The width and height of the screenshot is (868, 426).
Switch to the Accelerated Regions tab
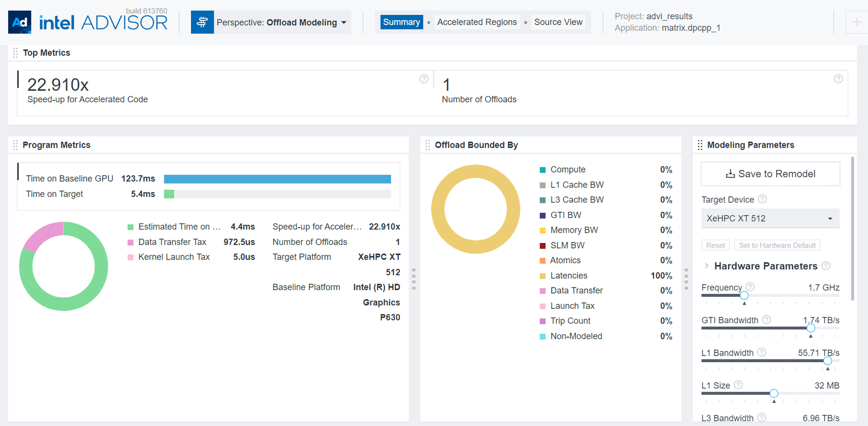pyautogui.click(x=477, y=22)
